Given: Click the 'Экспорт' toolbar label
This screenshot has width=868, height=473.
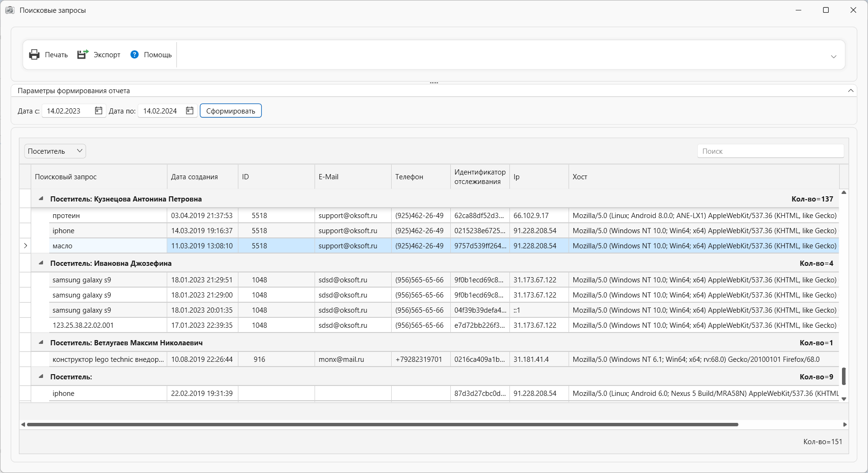Looking at the screenshot, I should 107,55.
